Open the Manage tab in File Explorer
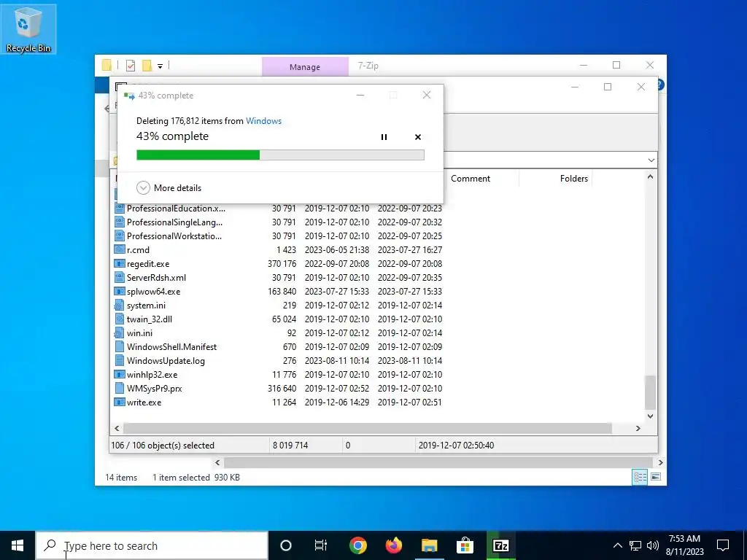747x560 pixels. (305, 66)
